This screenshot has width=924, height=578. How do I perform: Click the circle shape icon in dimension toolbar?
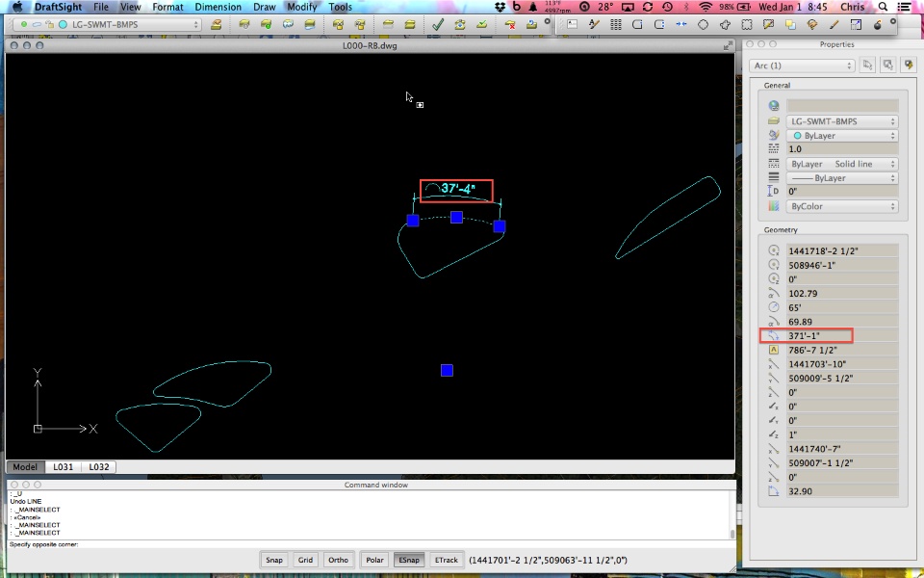coord(703,25)
